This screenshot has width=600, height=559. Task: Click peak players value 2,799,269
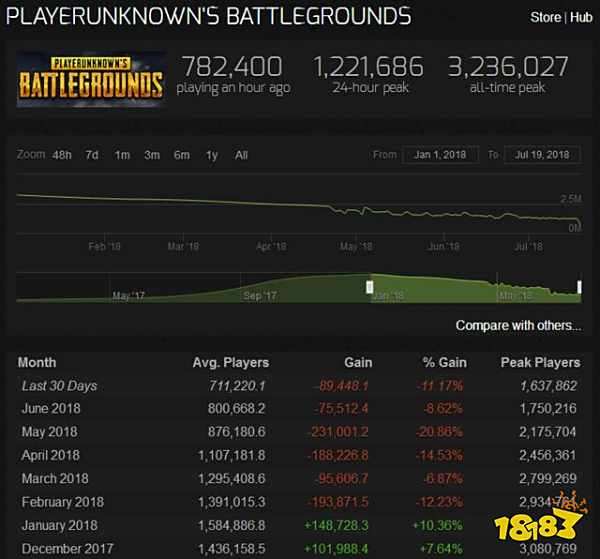click(x=548, y=479)
